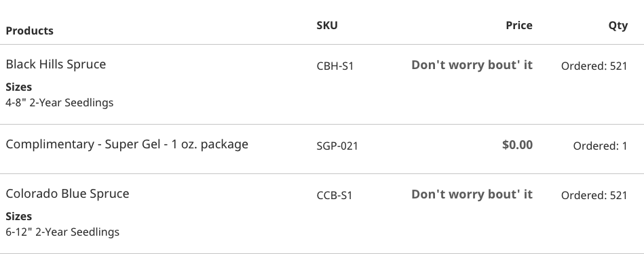The height and width of the screenshot is (254, 644).
Task: Open the Colorado Blue Spruce product
Action: click(x=67, y=193)
